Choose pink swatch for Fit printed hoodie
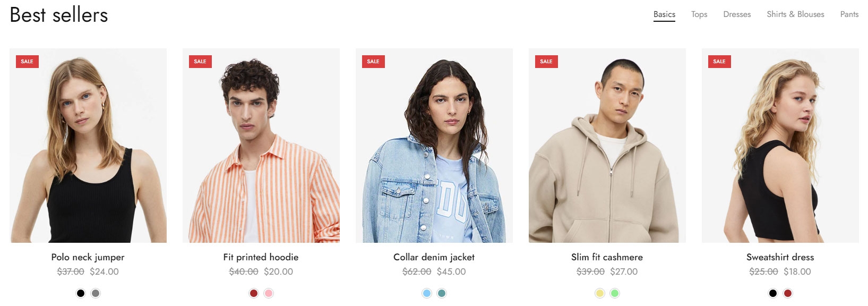This screenshot has height=306, width=868. click(x=269, y=293)
